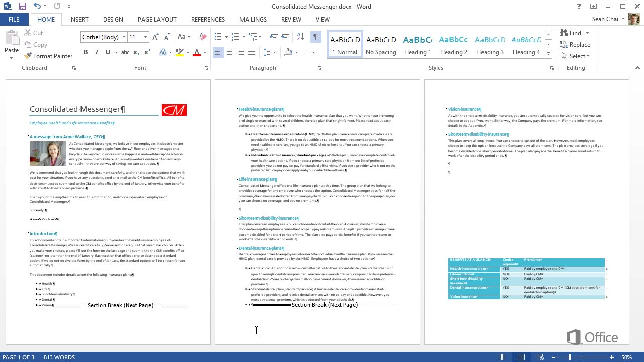Image resolution: width=644 pixels, height=362 pixels.
Task: Toggle Align Right alignment
Action: coord(240,52)
